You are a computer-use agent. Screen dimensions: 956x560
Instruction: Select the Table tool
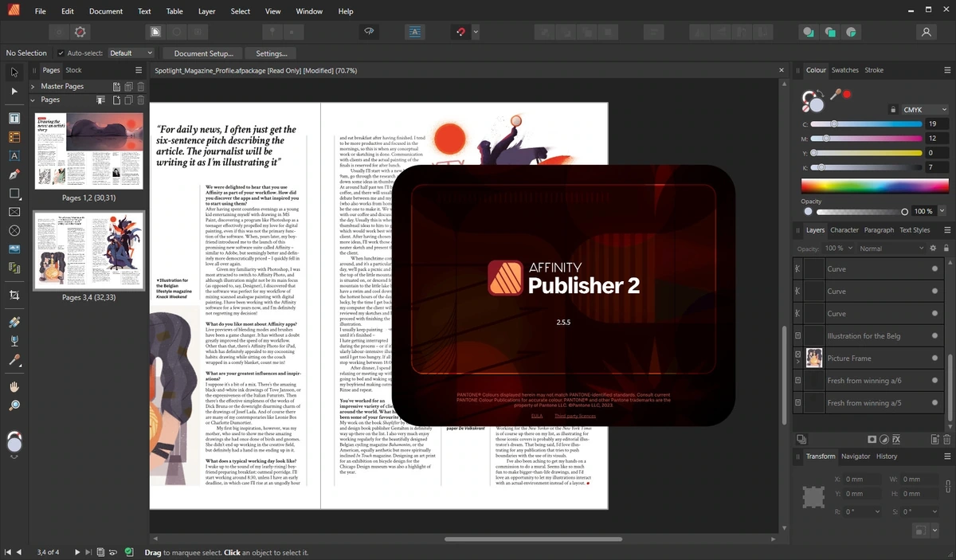click(14, 137)
